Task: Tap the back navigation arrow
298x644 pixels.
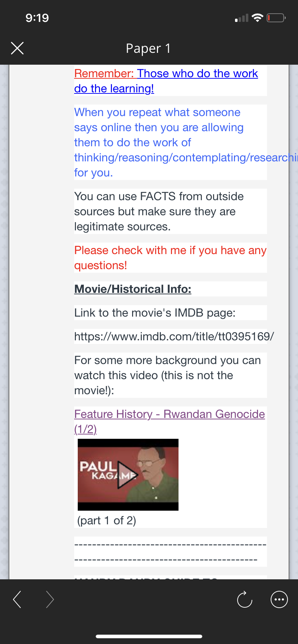Action: tap(17, 599)
